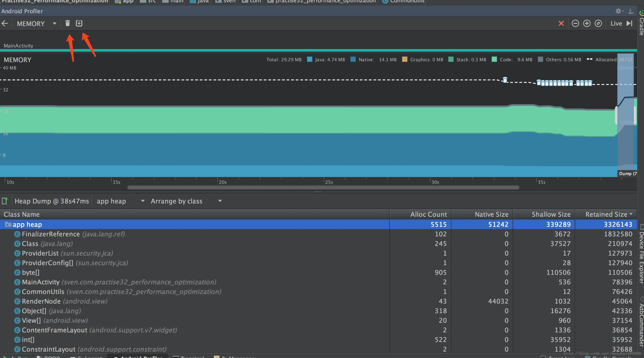The image size is (644, 358).
Task: Export the heap dump with the export icon
Action: click(x=5, y=201)
